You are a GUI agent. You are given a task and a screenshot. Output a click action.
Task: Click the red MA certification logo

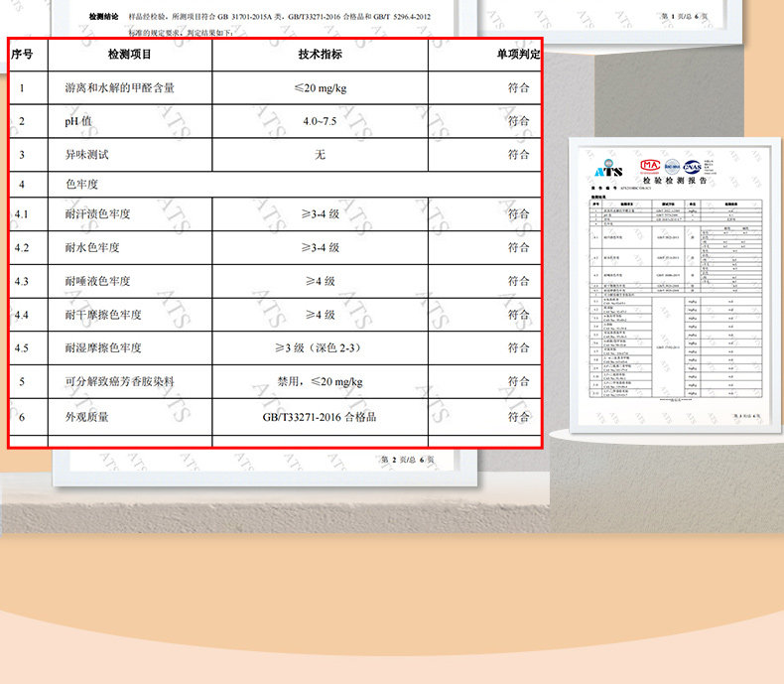(x=650, y=166)
